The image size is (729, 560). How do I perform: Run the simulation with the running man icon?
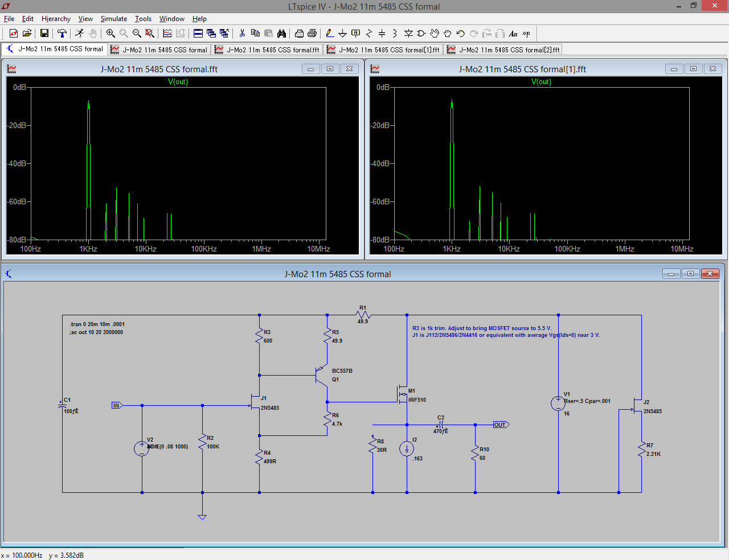tap(79, 34)
